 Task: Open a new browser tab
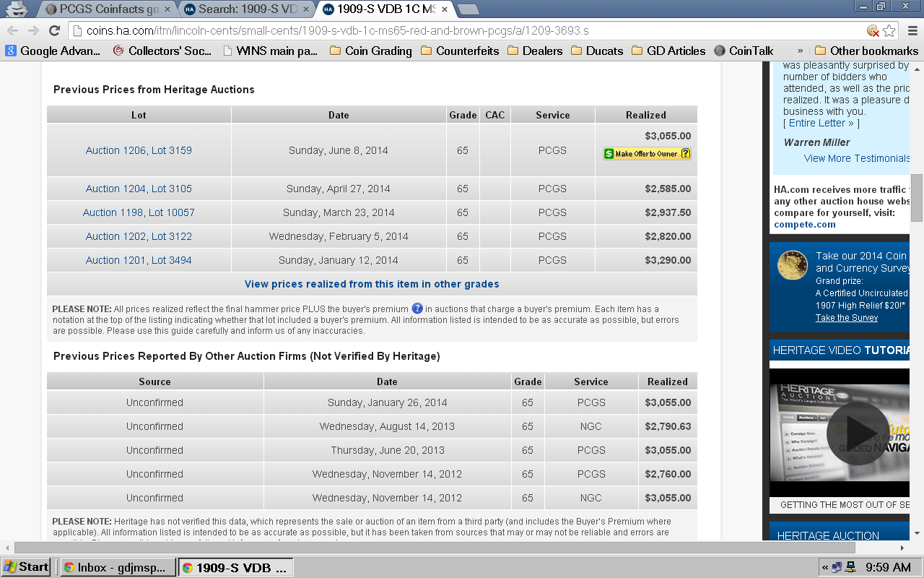[468, 9]
